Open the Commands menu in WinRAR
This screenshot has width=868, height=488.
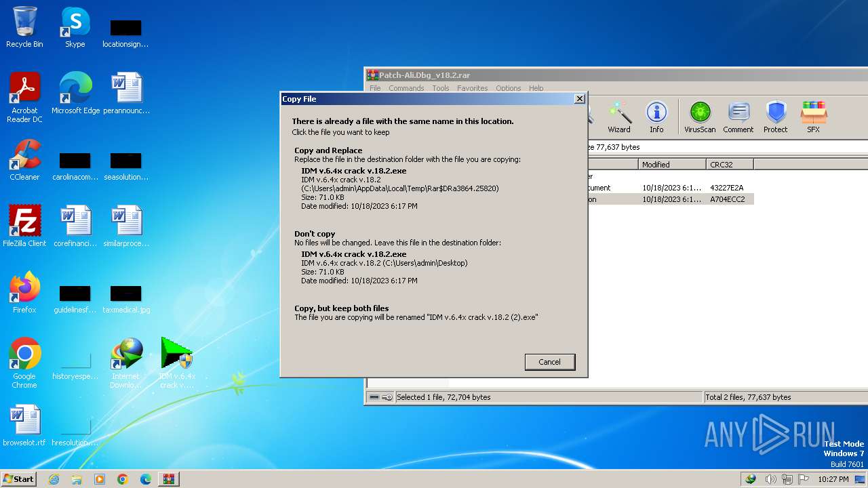pos(406,88)
